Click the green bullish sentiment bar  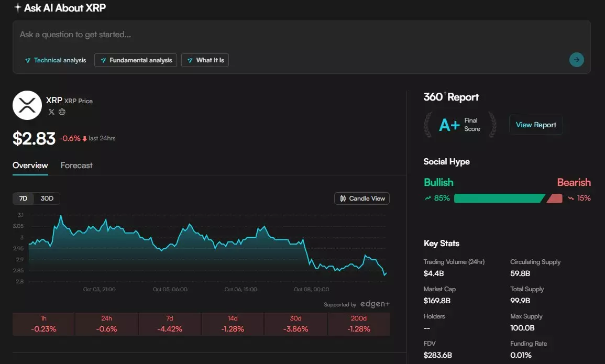(x=498, y=198)
